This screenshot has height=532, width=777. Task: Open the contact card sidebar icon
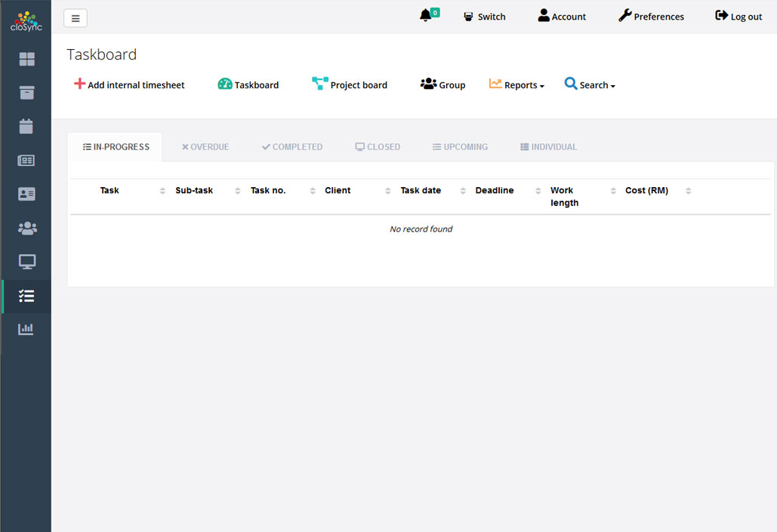click(26, 194)
